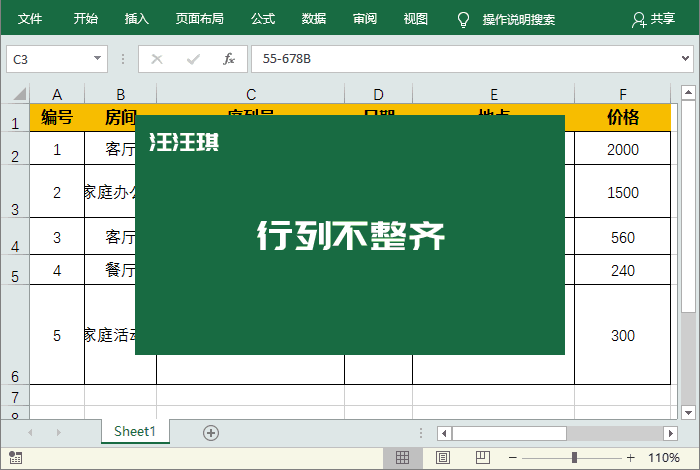
Task: Click the formula bar showing 55-678B
Action: [464, 59]
